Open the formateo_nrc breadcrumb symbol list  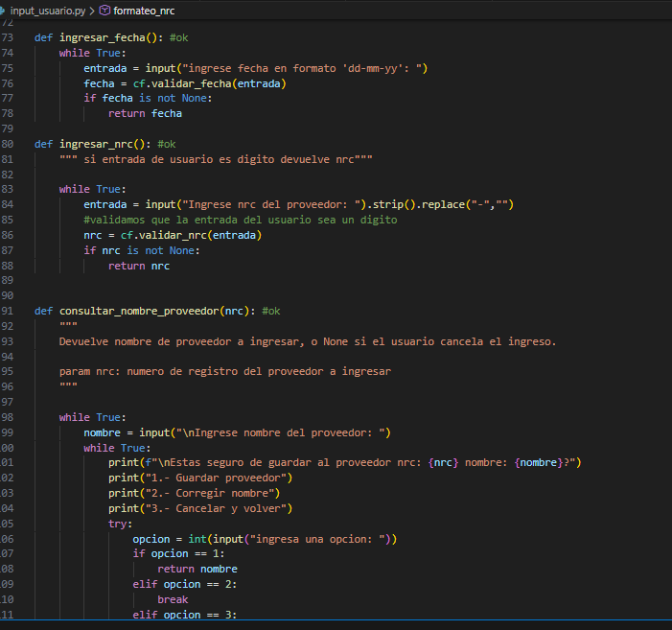144,10
